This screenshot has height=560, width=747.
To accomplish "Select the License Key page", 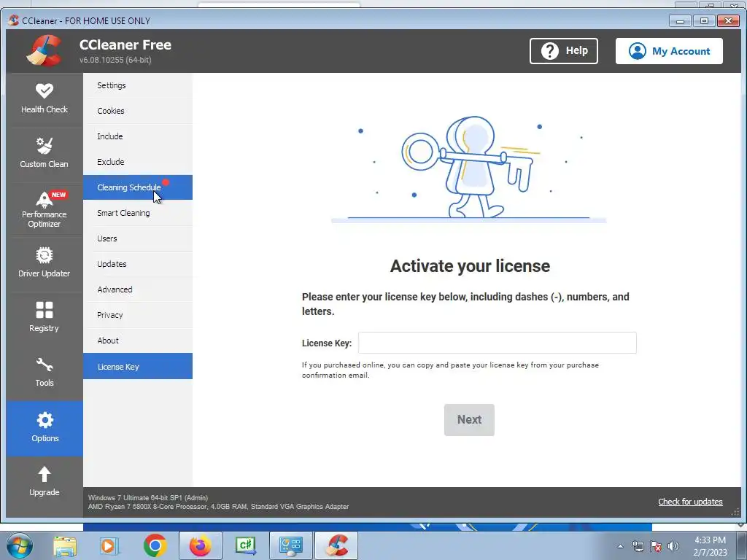I will coord(138,366).
